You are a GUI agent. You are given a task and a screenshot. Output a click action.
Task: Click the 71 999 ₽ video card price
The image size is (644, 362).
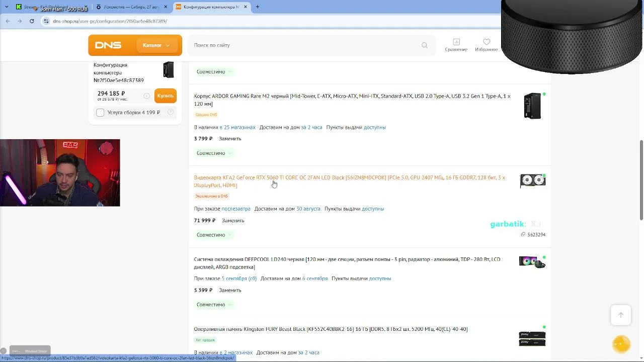tap(205, 221)
